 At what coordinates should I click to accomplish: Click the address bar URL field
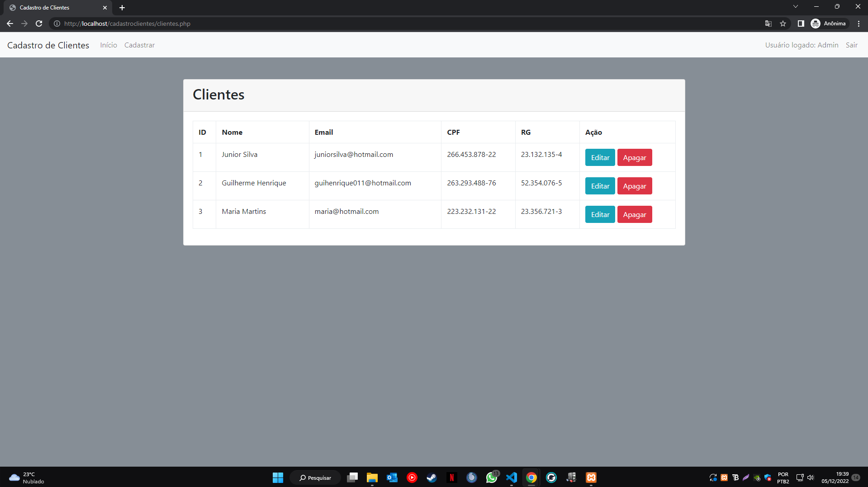pos(407,24)
